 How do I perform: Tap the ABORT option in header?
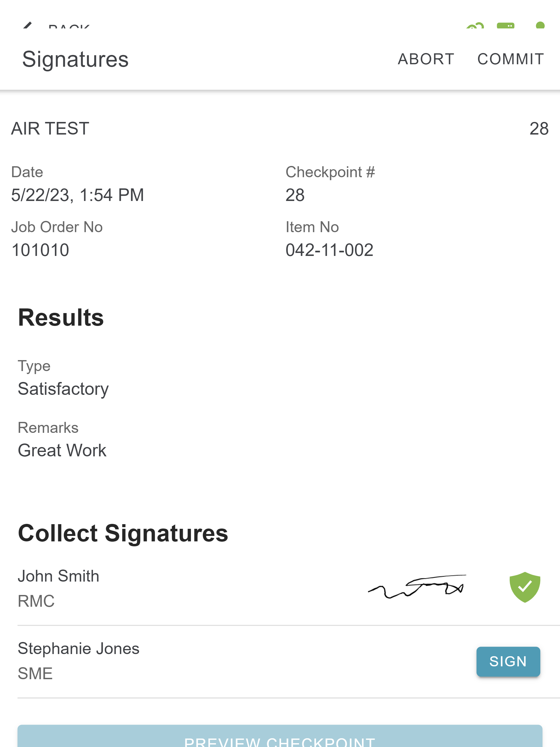tap(426, 59)
